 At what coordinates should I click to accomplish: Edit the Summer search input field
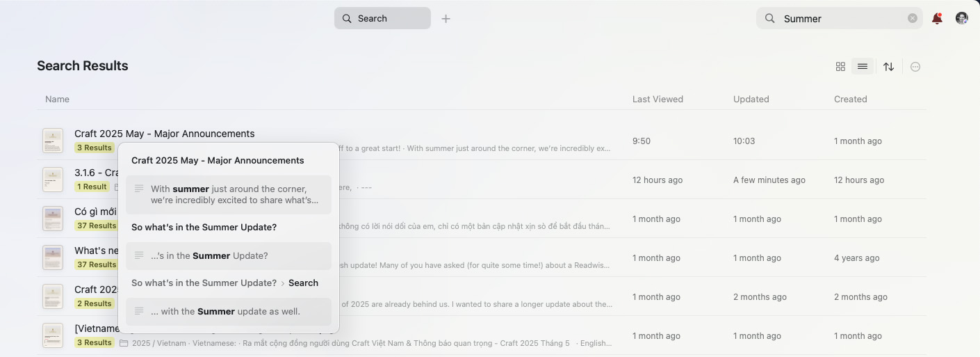coord(841,19)
